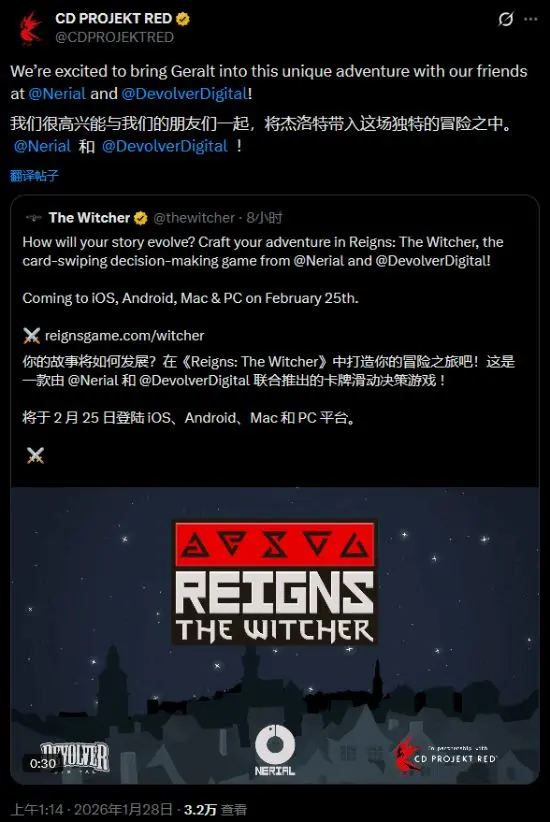Screen dimensions: 550x822
Task: Click @Nerial in the translated Chinese text
Action: pyautogui.click(x=42, y=146)
